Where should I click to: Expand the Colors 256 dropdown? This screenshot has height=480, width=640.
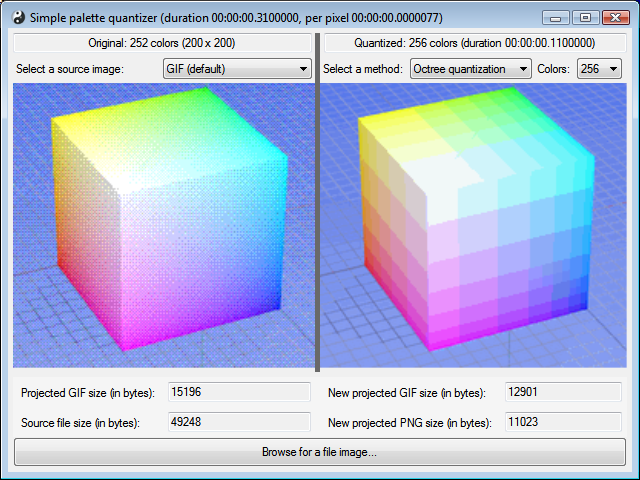[599, 69]
